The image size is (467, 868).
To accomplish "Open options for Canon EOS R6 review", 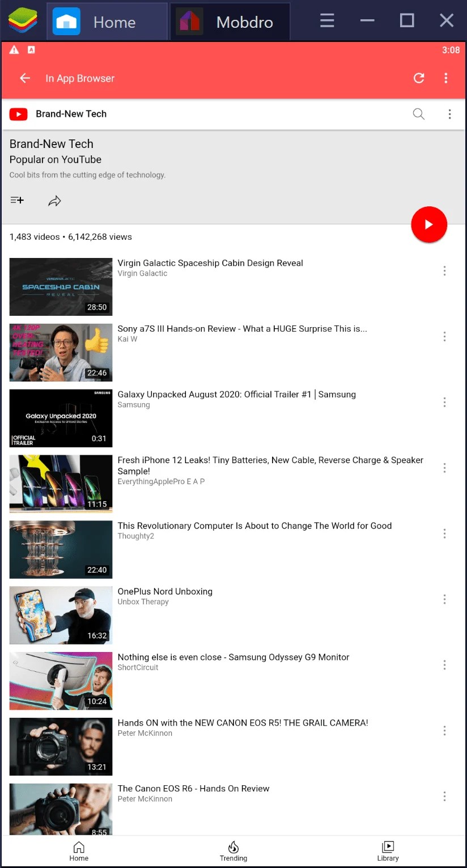I will 444,796.
